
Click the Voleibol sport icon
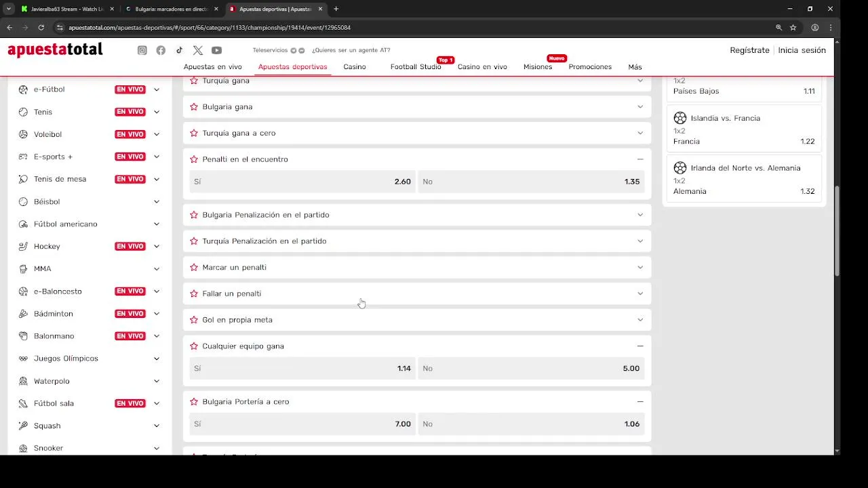point(23,134)
